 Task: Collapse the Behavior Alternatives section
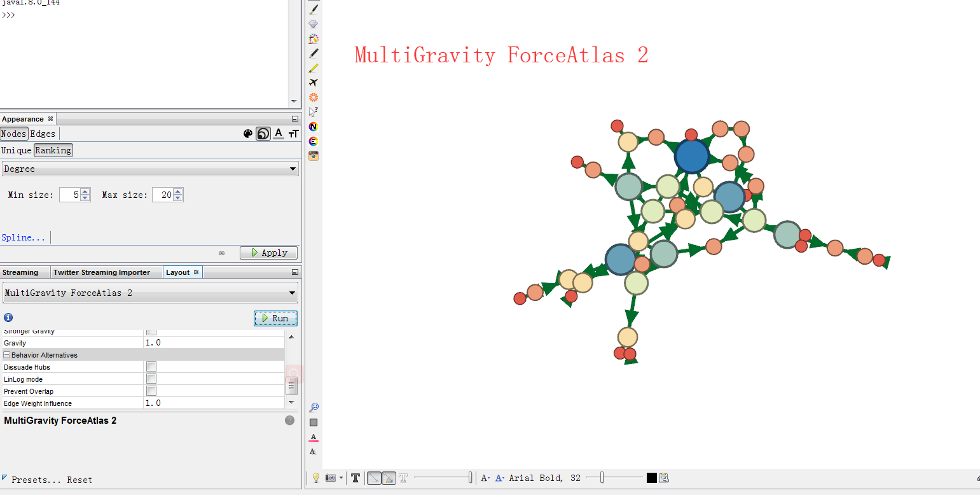click(x=7, y=355)
